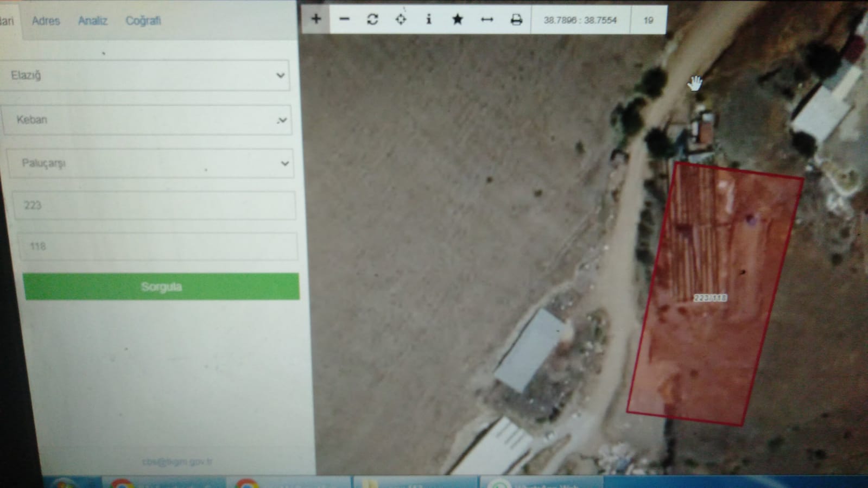This screenshot has height=488, width=868.
Task: Zoom out using the minus icon
Action: tap(344, 20)
